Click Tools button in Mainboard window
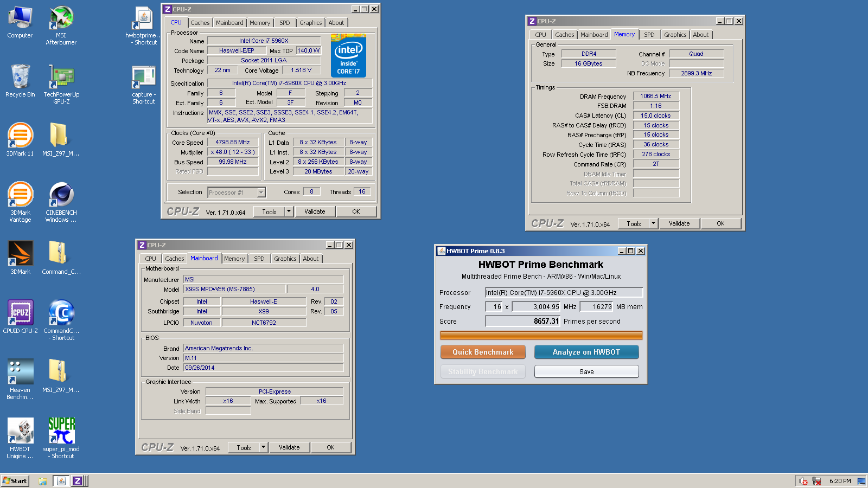The image size is (868, 488). pyautogui.click(x=244, y=447)
